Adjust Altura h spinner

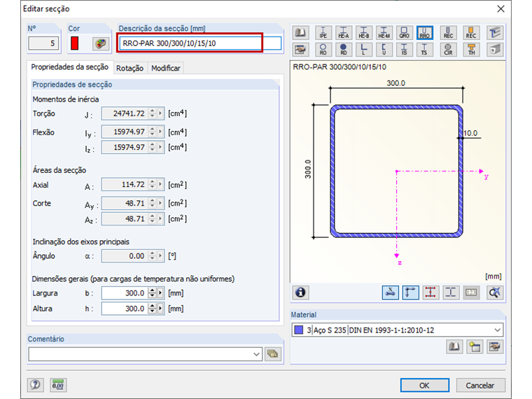[153, 309]
